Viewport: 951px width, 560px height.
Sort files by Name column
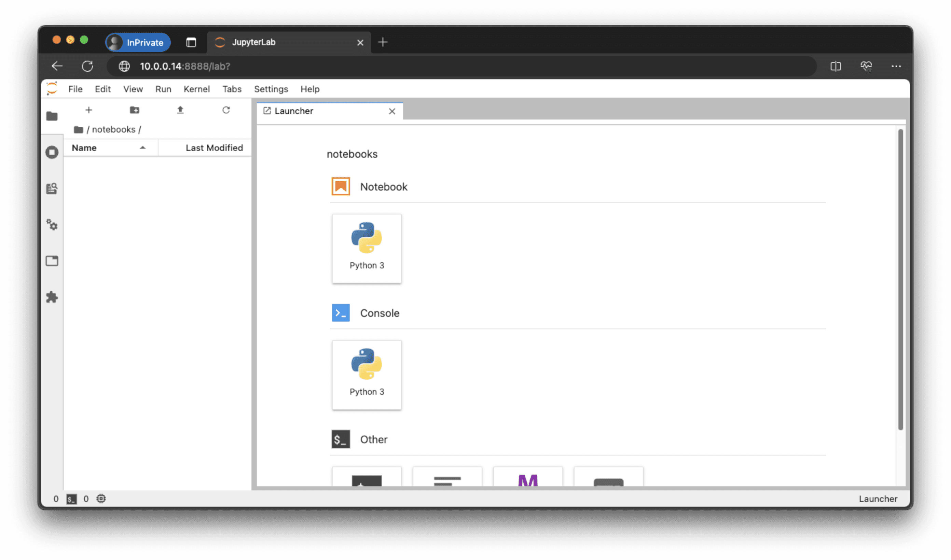[110, 148]
